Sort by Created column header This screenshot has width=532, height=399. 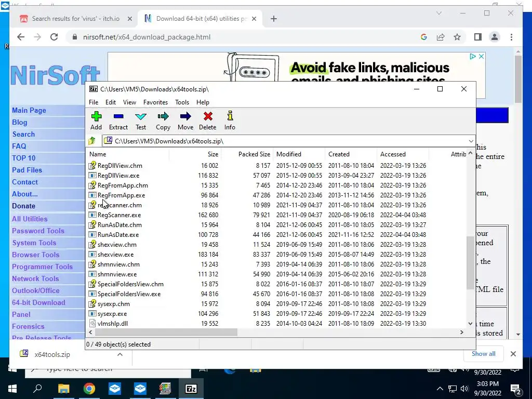click(351, 154)
